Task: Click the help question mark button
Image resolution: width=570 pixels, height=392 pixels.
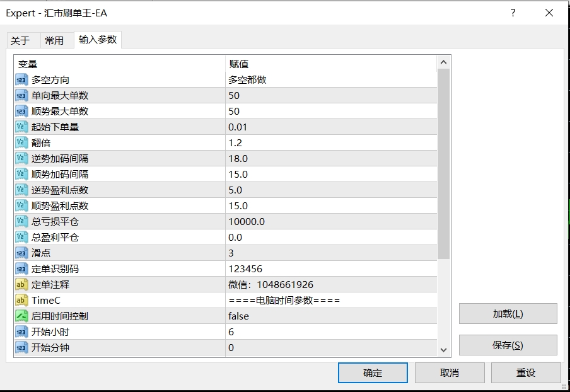Action: coord(513,13)
